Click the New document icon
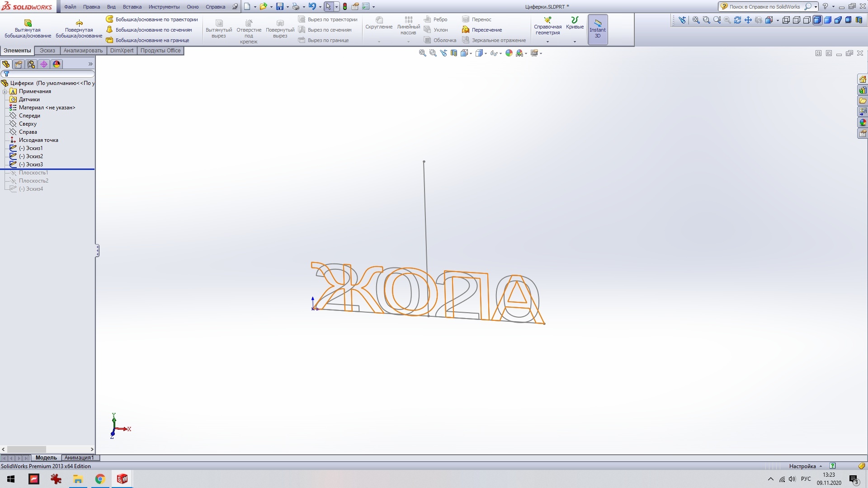868x488 pixels. 247,7
